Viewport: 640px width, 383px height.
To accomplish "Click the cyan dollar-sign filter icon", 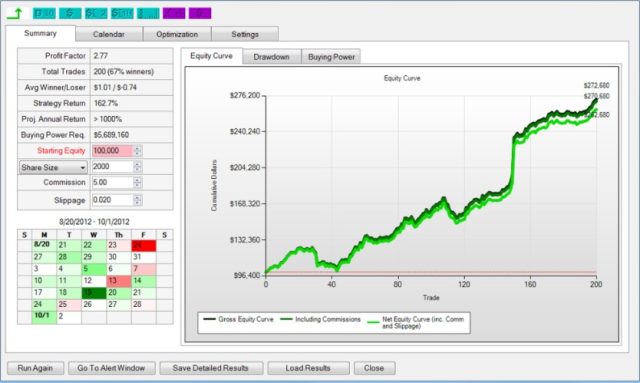I will click(70, 13).
